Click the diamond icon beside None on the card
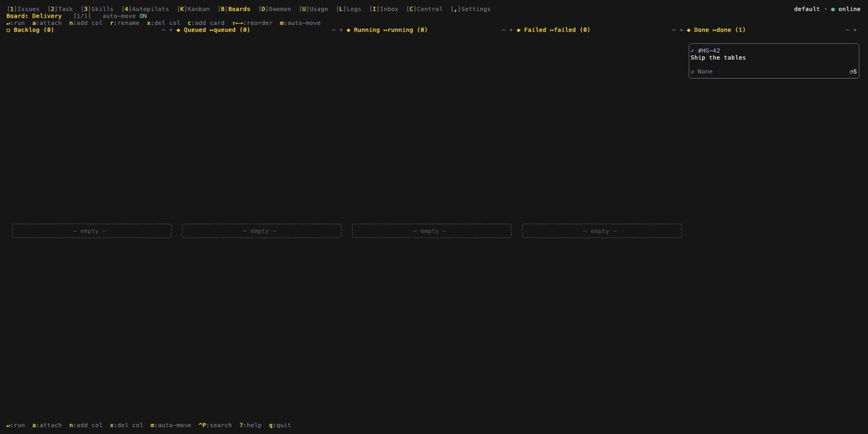The image size is (868, 434). coord(693,72)
